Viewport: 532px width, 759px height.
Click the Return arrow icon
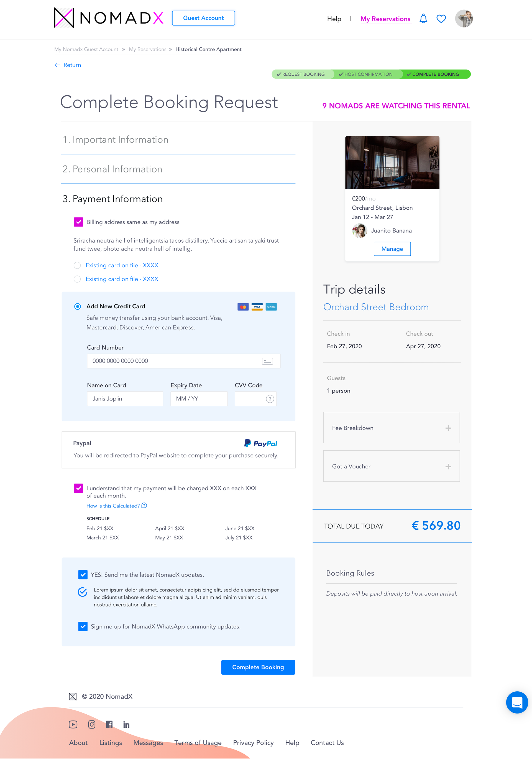57,65
